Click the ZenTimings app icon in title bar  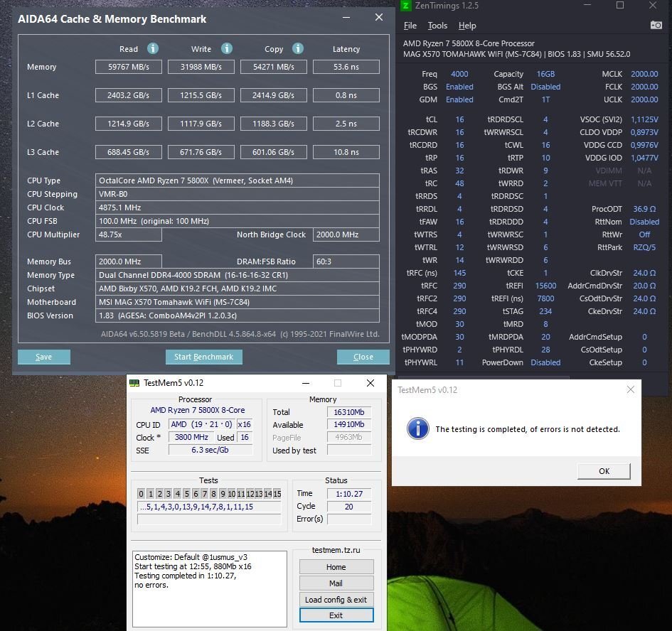(405, 6)
